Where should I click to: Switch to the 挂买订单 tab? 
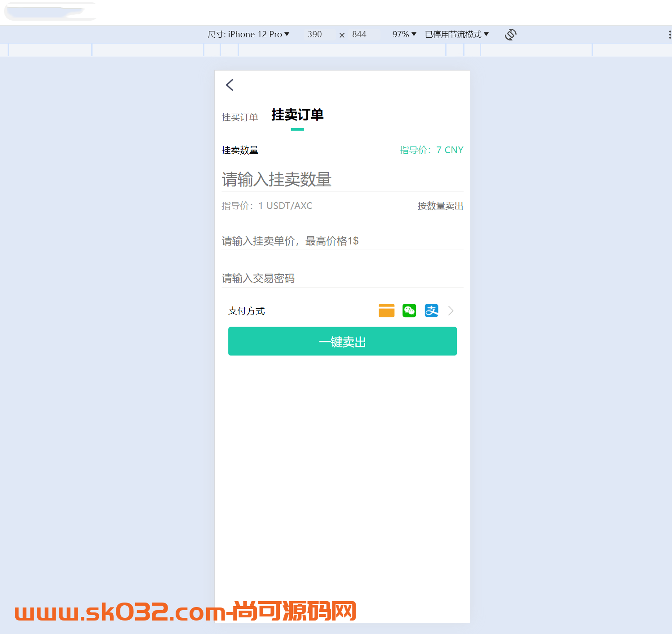[240, 117]
